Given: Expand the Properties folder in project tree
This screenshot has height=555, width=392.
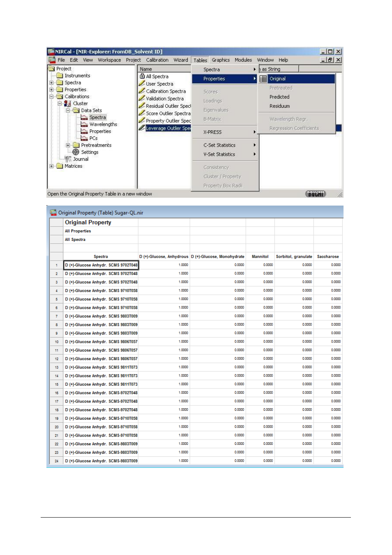Looking at the screenshot, I should [x=51, y=90].
